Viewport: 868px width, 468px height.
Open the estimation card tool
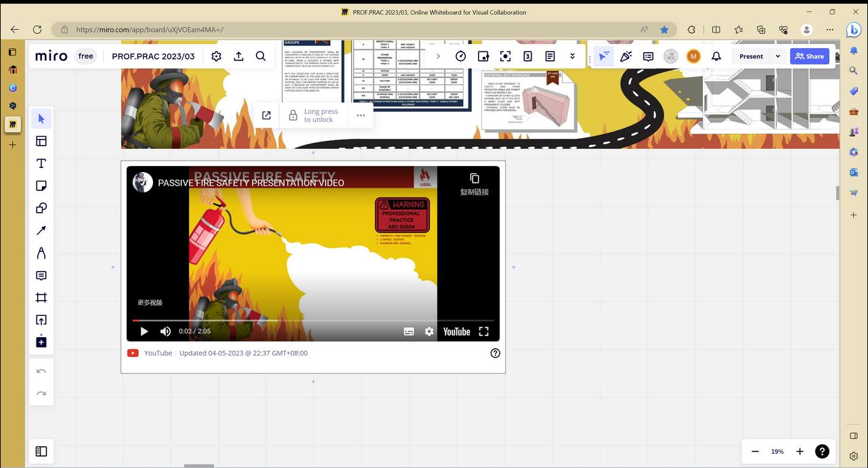[527, 56]
